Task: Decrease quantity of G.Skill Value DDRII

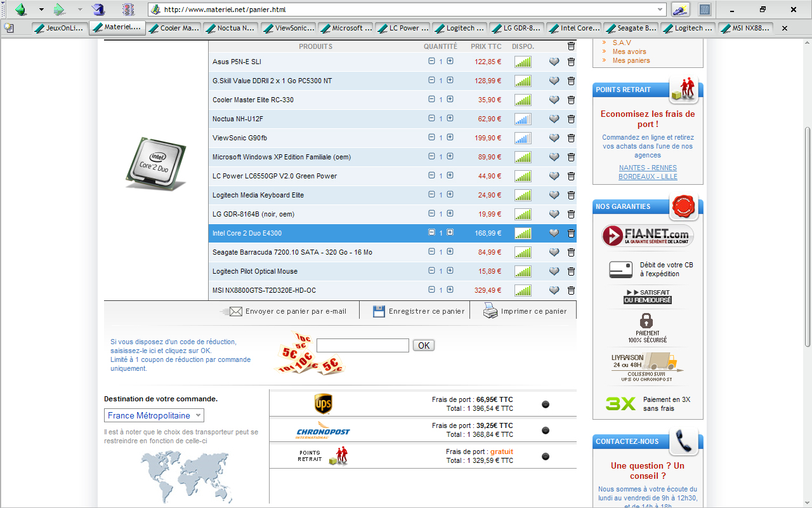Action: pos(431,80)
